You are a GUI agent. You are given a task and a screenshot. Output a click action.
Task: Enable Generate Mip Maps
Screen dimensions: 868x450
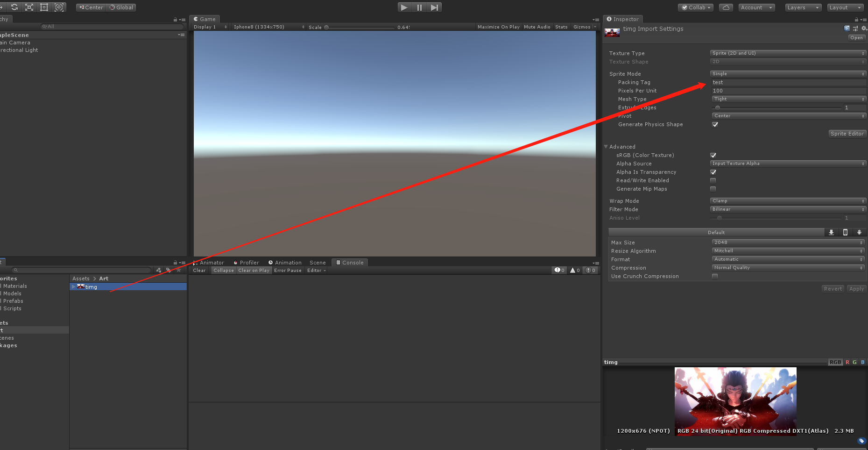(713, 189)
